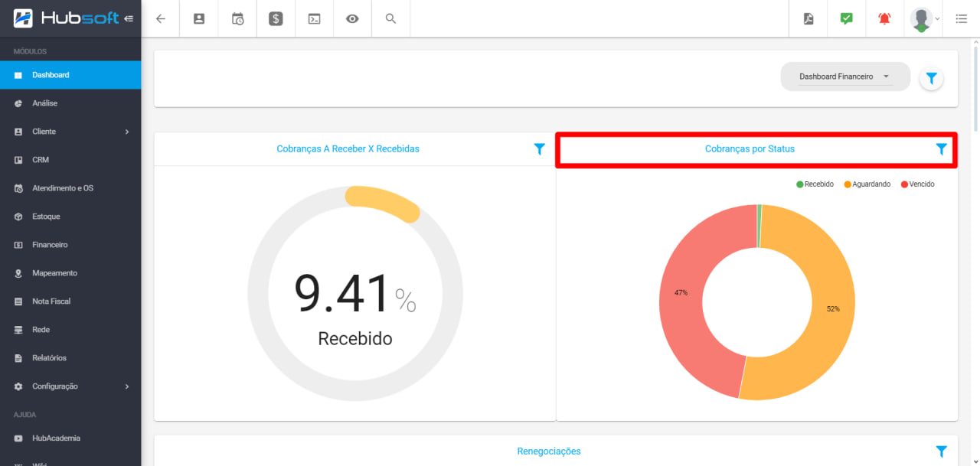Open Cliente module in sidebar
Viewport: 980px width, 466px height.
70,132
